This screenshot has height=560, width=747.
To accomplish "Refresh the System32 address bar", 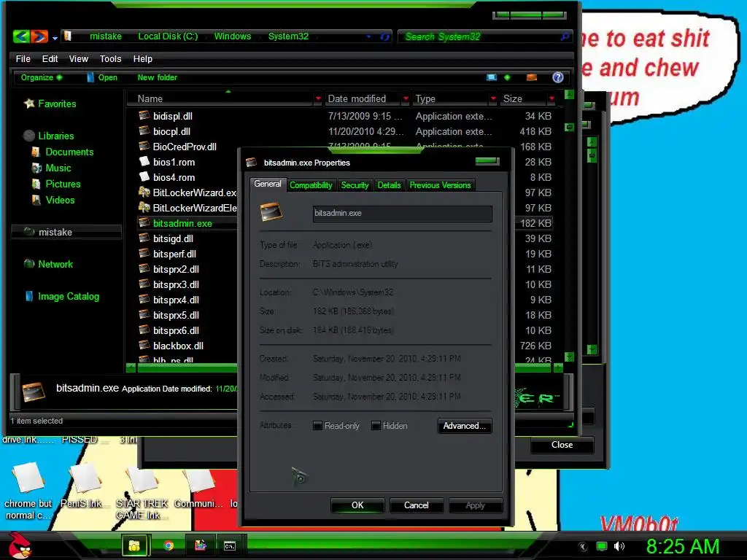I will tap(385, 36).
